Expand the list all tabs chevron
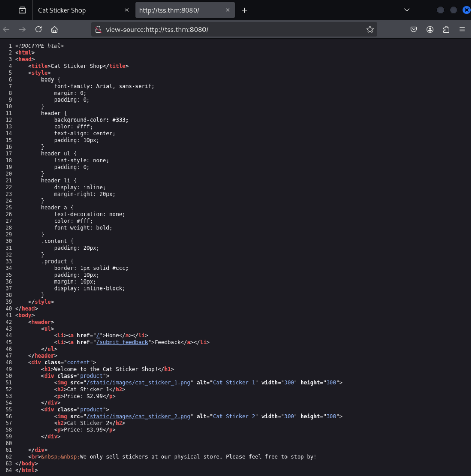This screenshot has width=471, height=476. click(407, 10)
